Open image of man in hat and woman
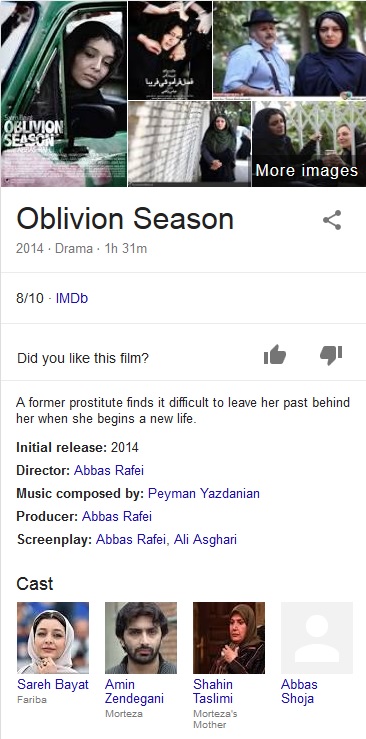This screenshot has width=366, height=739. (x=289, y=49)
